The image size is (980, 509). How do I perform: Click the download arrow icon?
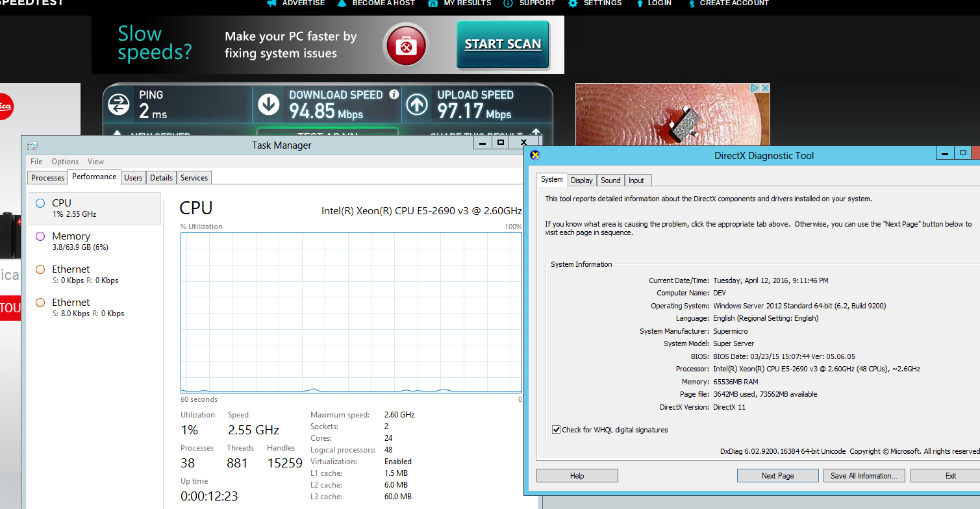[x=268, y=104]
